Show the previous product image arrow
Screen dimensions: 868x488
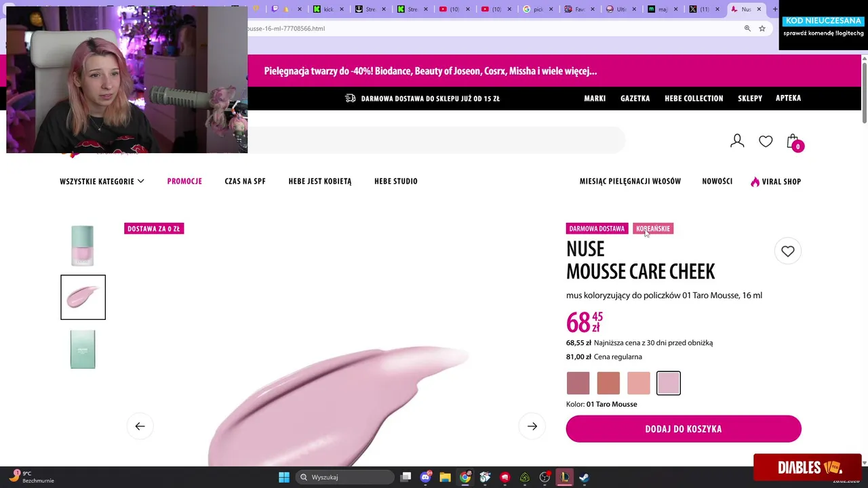[140, 426]
